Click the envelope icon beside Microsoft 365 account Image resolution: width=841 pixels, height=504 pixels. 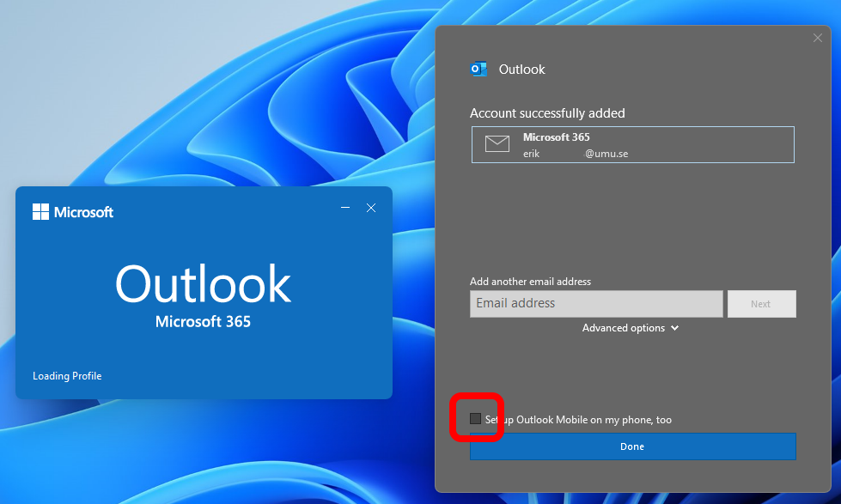497,143
